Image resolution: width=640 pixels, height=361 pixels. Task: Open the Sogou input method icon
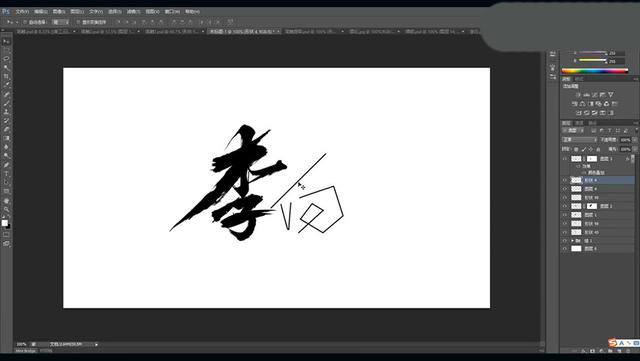(613, 343)
